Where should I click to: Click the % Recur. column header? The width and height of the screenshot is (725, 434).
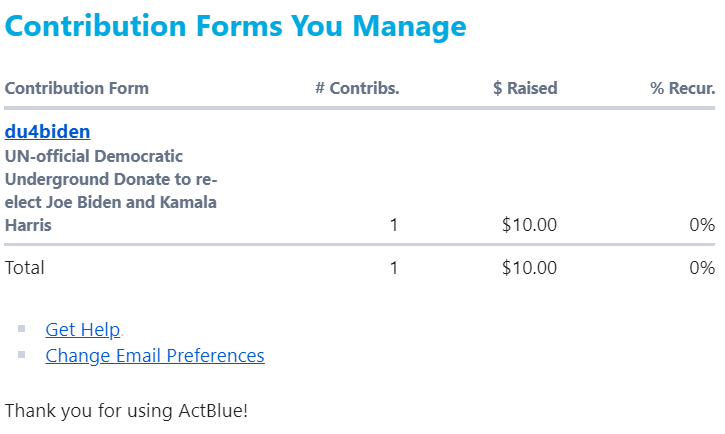coord(682,88)
